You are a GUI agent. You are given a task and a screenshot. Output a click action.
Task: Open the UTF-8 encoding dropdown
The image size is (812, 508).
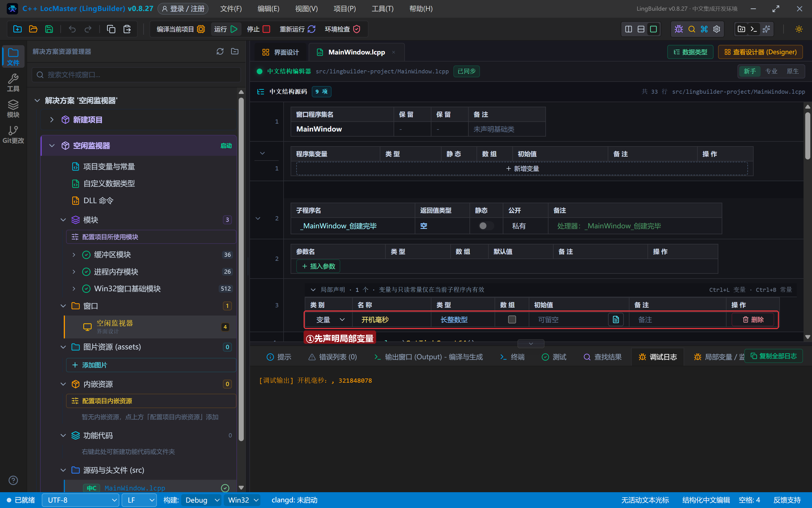pos(80,500)
